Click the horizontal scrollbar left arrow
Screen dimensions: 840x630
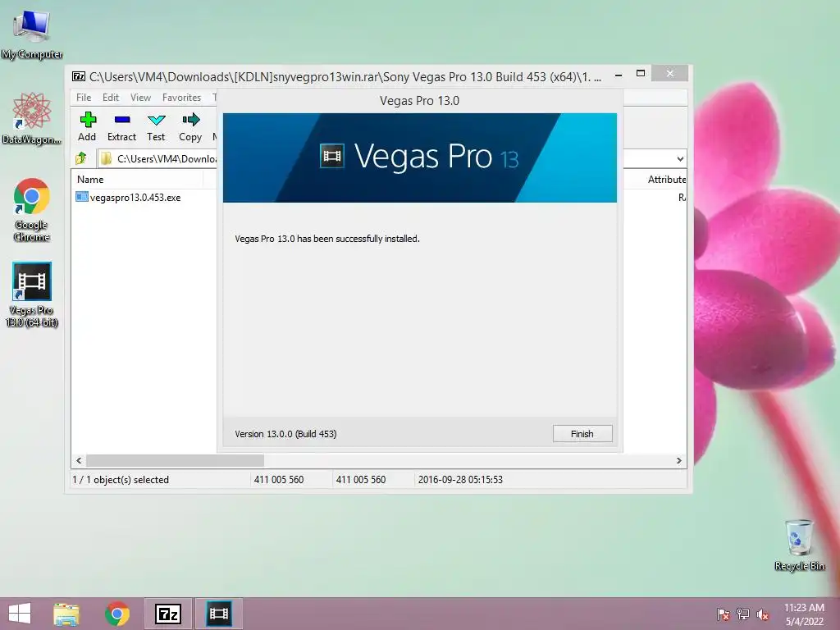click(80, 461)
